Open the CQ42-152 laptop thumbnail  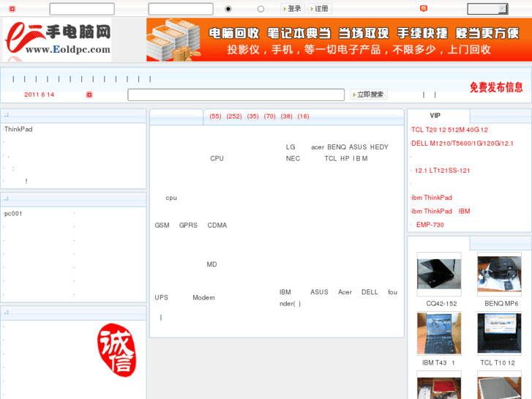click(439, 275)
